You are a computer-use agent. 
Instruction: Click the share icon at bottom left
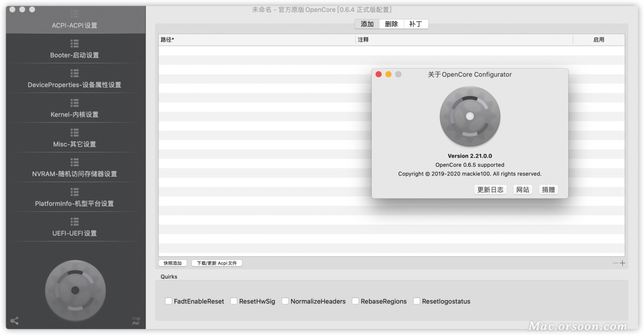(x=15, y=321)
